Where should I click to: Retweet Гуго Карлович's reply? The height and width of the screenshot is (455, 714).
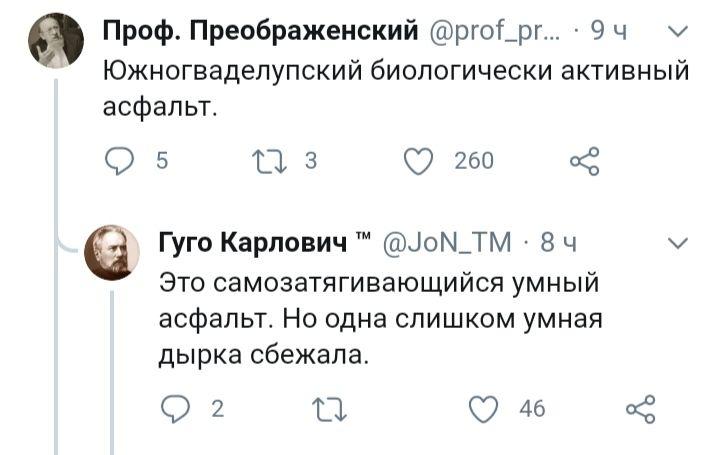(327, 407)
